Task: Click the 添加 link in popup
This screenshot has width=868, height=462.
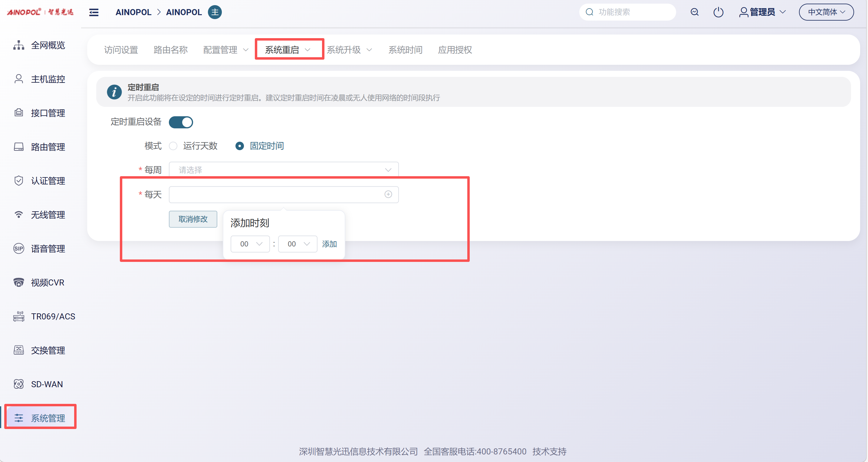Action: [x=329, y=244]
